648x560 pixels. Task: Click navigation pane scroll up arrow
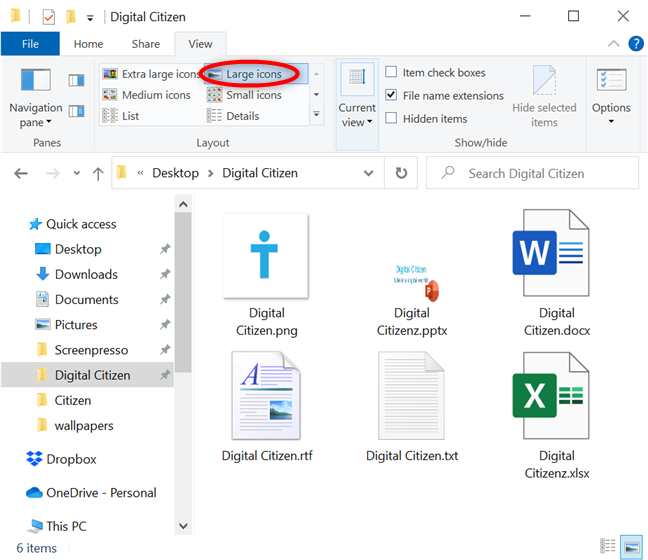click(x=183, y=204)
